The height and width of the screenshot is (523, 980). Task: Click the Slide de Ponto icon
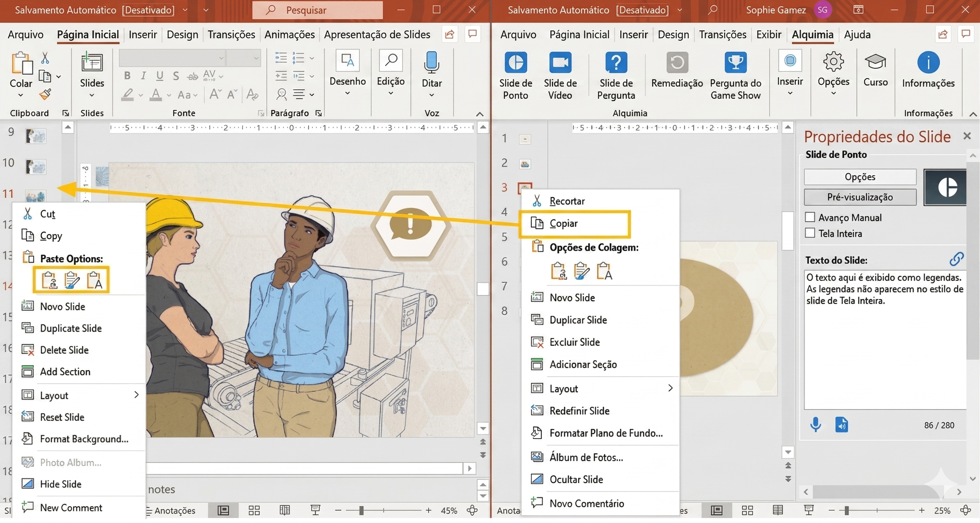point(515,63)
